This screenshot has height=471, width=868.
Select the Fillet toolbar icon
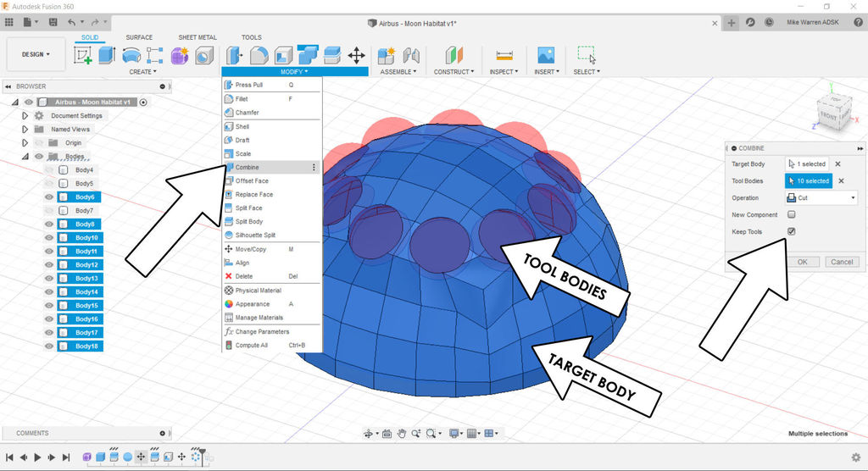pyautogui.click(x=259, y=55)
